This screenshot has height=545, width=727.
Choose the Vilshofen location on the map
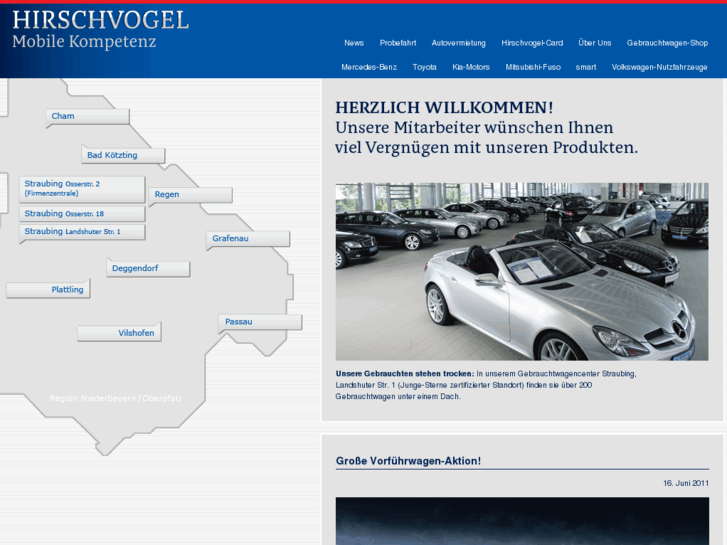point(119,333)
